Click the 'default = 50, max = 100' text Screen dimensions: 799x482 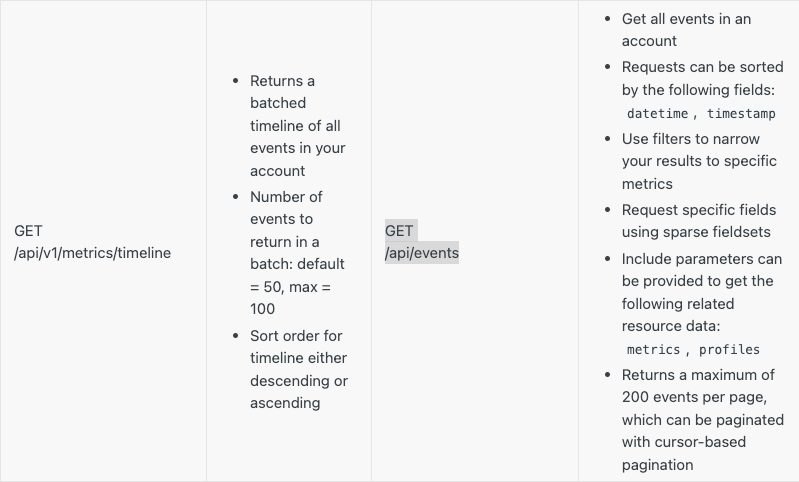coord(298,286)
